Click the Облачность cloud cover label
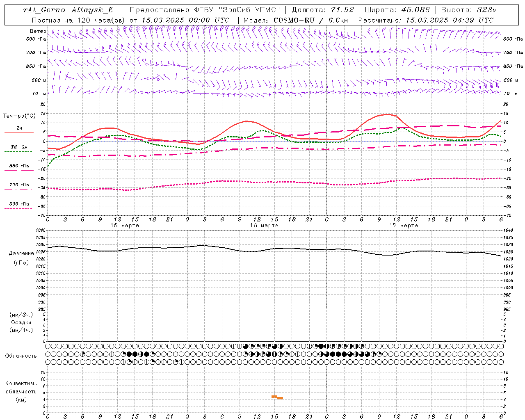This screenshot has height=420, width=525. pyautogui.click(x=21, y=356)
